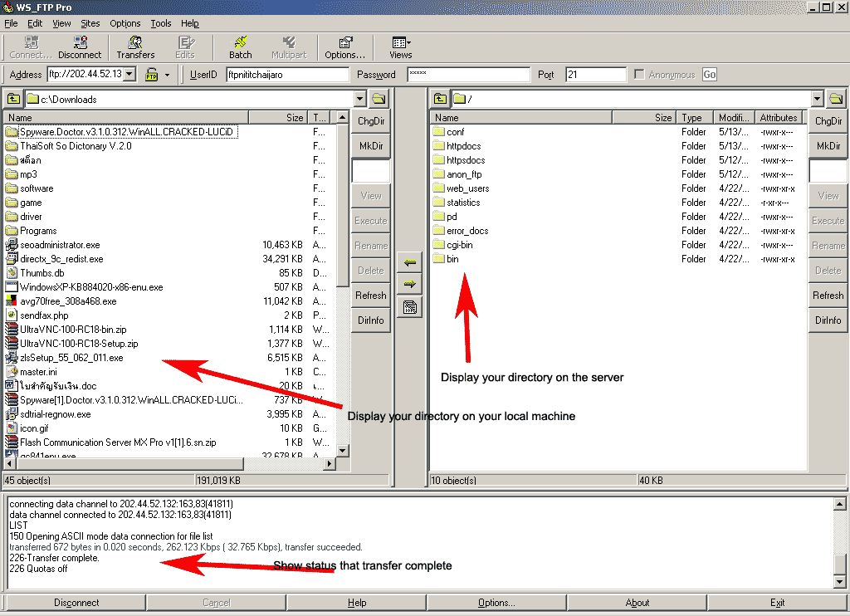The width and height of the screenshot is (850, 616).
Task: Click the bottom Exit button
Action: pyautogui.click(x=777, y=603)
